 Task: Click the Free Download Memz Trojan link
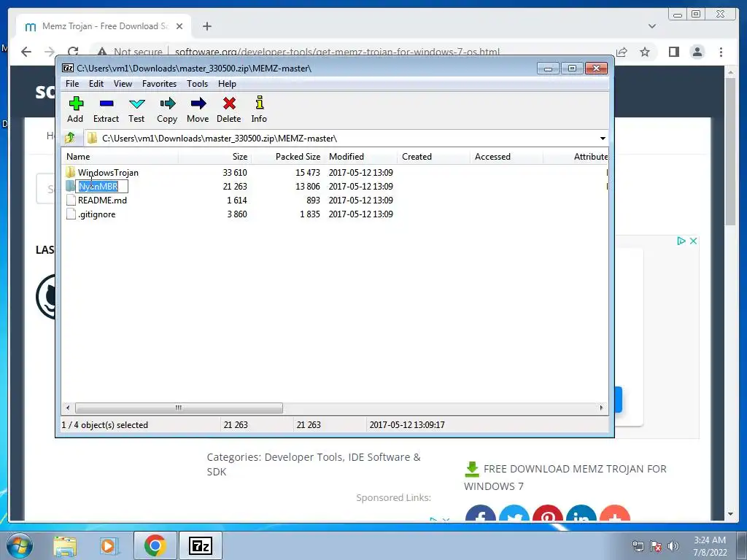click(565, 477)
